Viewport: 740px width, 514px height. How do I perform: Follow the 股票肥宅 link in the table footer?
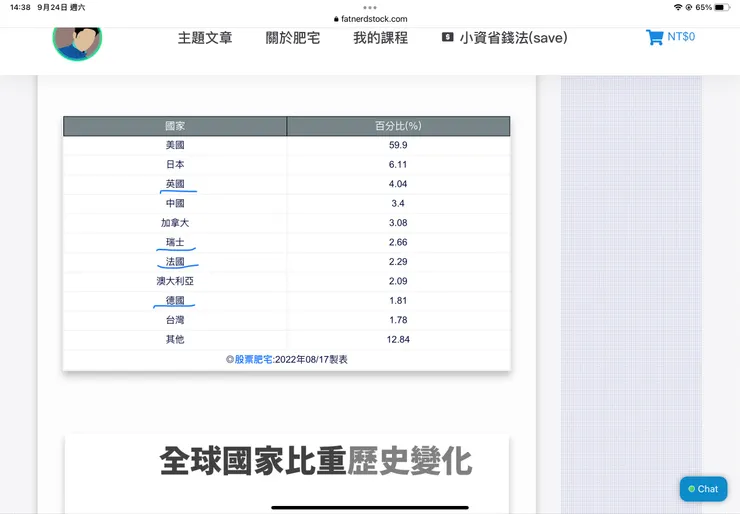(253, 360)
